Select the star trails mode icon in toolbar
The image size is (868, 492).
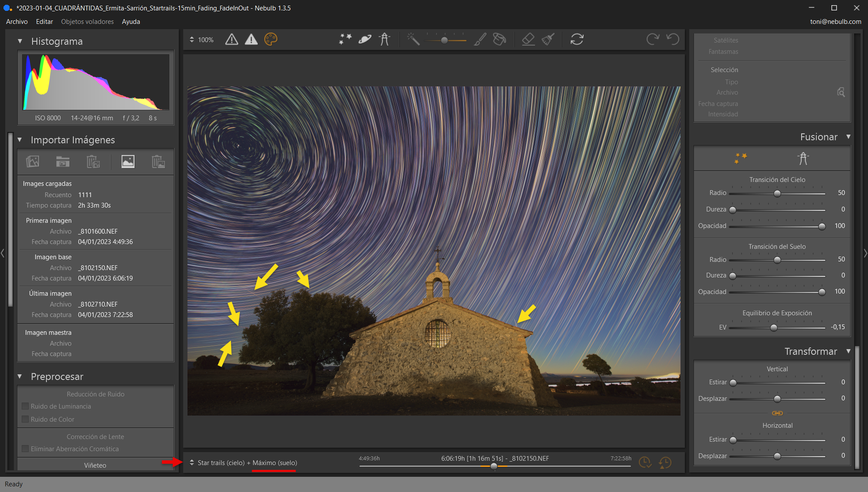[345, 40]
